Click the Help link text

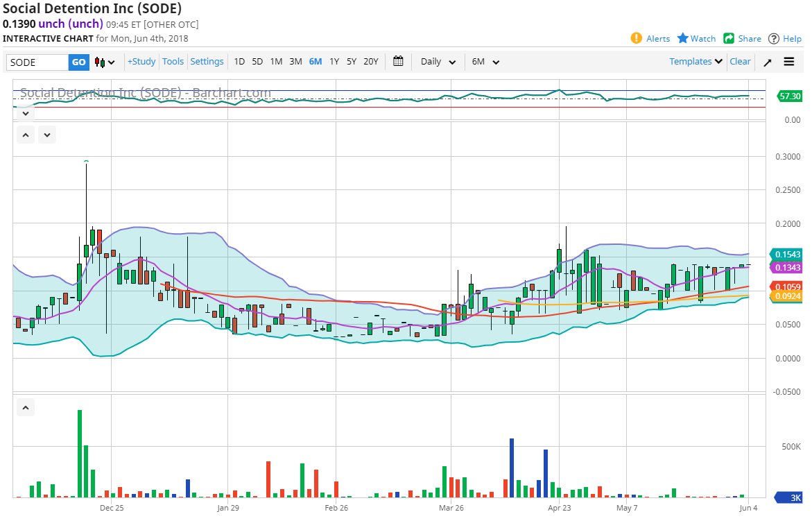click(792, 39)
